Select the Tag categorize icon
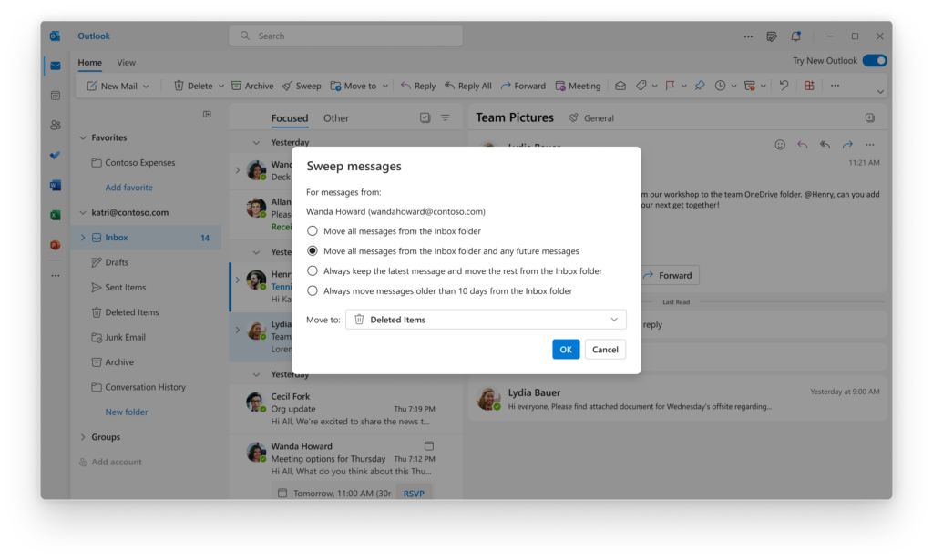933x560 pixels. point(642,85)
